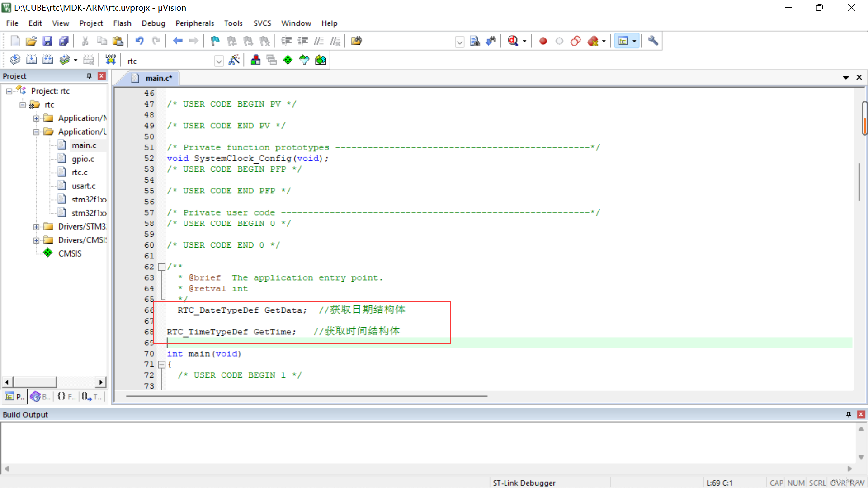Open the editor window list dropdown arrow
Image resolution: width=868 pixels, height=488 pixels.
pyautogui.click(x=846, y=78)
